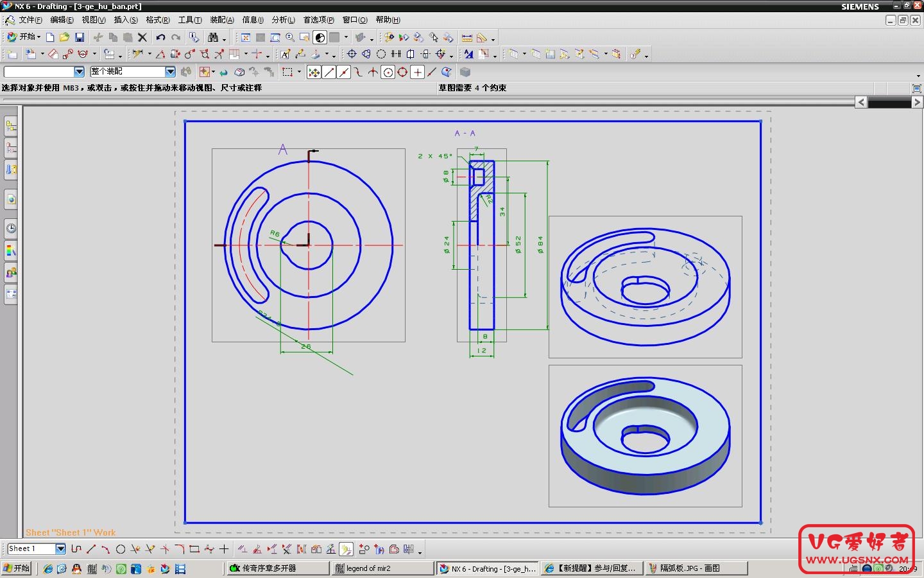The height and width of the screenshot is (578, 924).
Task: Toggle Point on Curve snap
Action: pyautogui.click(x=432, y=72)
